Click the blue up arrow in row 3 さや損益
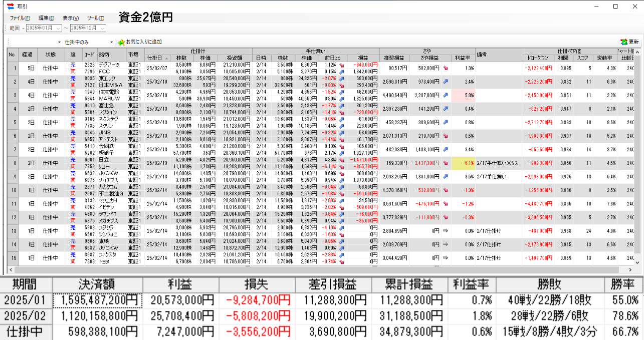 click(x=445, y=96)
